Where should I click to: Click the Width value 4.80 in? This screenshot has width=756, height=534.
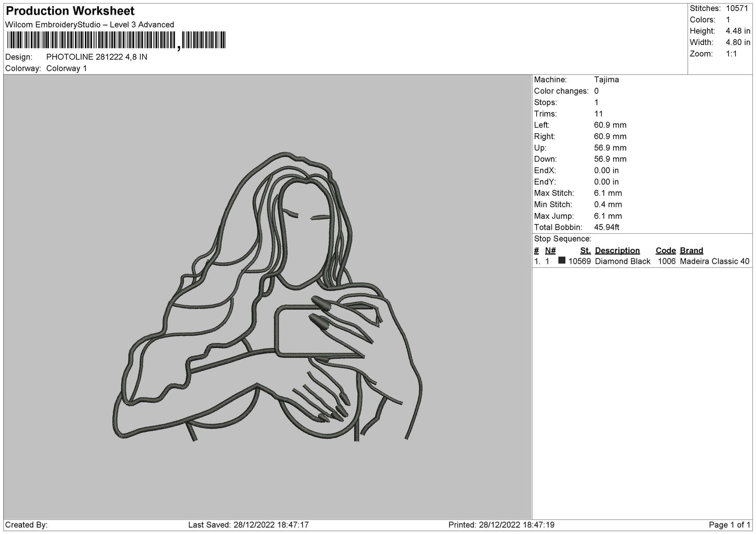click(x=738, y=42)
